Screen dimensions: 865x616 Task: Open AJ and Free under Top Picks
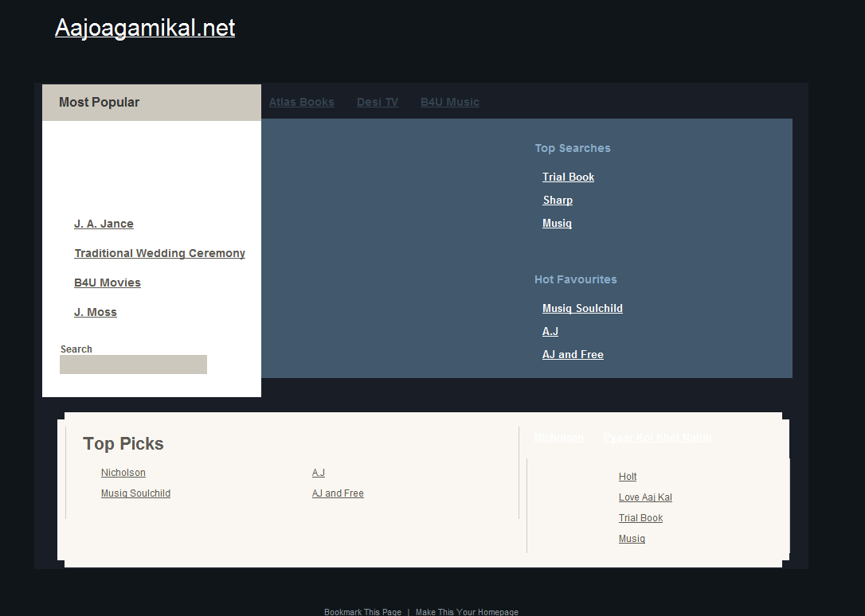(x=339, y=493)
